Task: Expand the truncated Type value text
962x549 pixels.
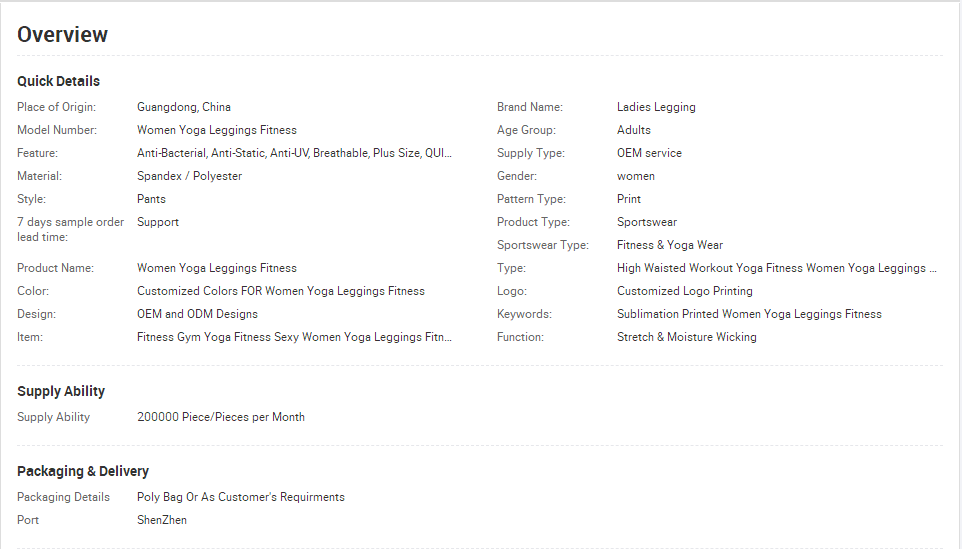Action: [x=777, y=268]
